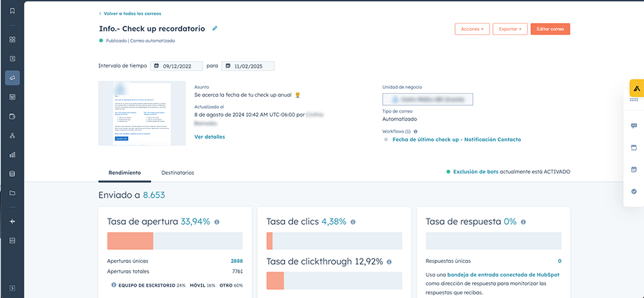This screenshot has height=298, width=644.
Task: Click the Tasa de clics progress bar
Action: (x=334, y=241)
